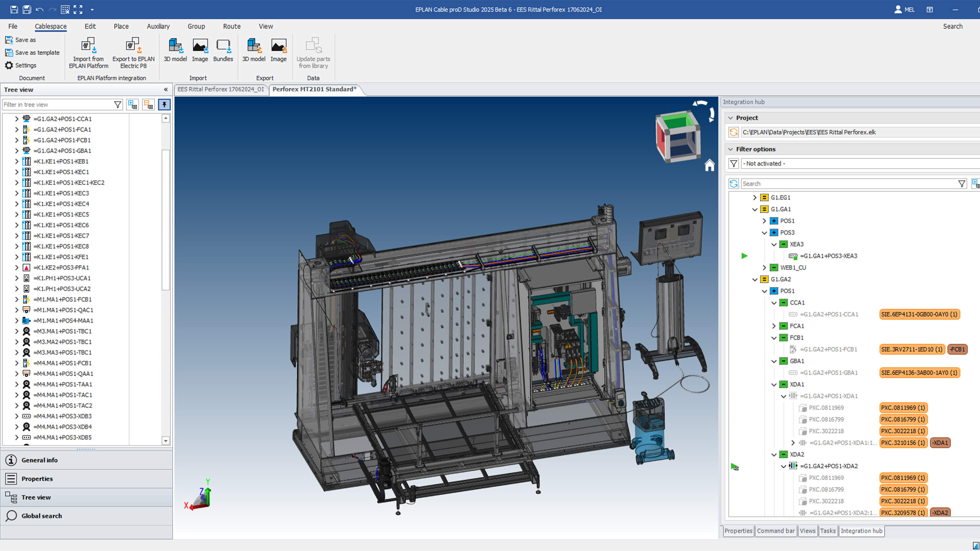980x551 pixels.
Task: Toggle the pin button in Tree view
Action: tap(164, 105)
